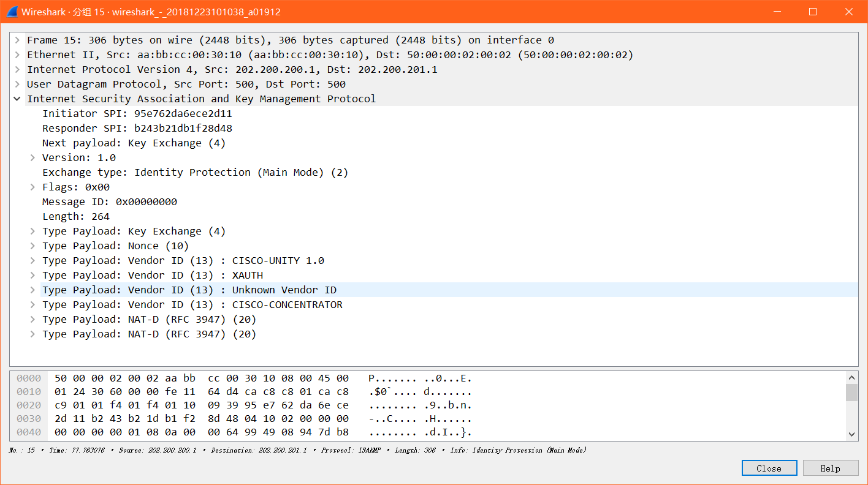Click the hex dump offset 0010 row
The height and width of the screenshot is (485, 868).
click(x=29, y=392)
